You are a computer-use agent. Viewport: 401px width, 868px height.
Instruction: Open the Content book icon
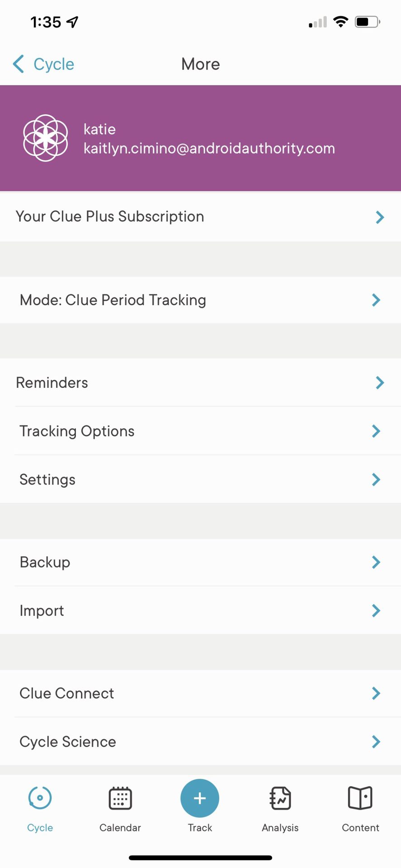(360, 798)
